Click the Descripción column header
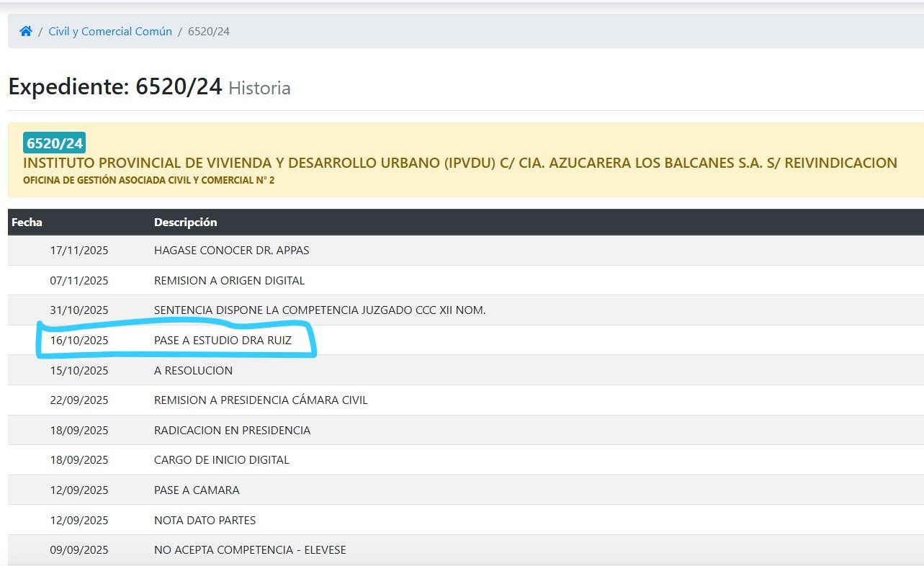The height and width of the screenshot is (566, 924). point(185,222)
